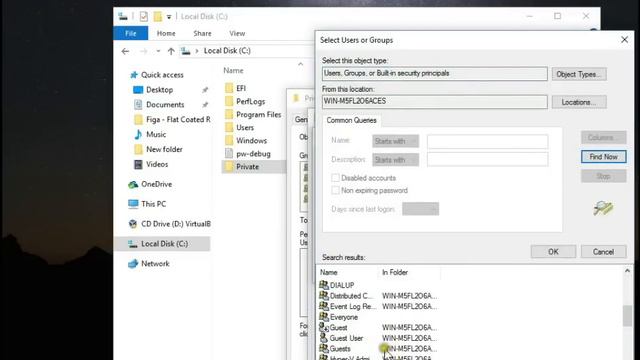Screen dimensions: 640x360
Task: Open the Customize Quick Access Toolbar dropdown
Action: pyautogui.click(x=169, y=17)
